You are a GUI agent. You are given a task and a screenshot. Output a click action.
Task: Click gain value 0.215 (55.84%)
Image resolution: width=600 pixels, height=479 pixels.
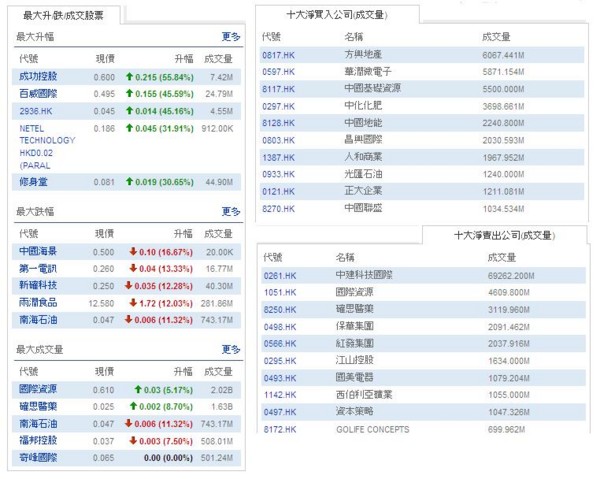(x=160, y=77)
